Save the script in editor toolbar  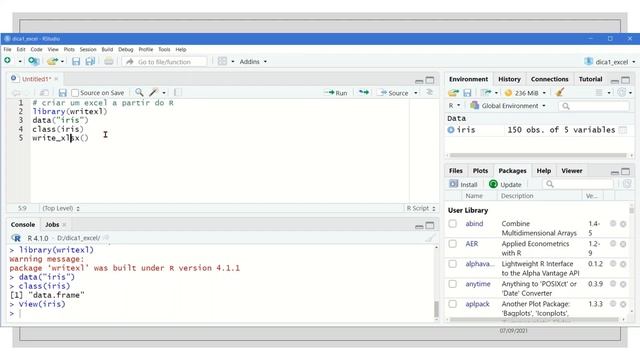point(62,93)
